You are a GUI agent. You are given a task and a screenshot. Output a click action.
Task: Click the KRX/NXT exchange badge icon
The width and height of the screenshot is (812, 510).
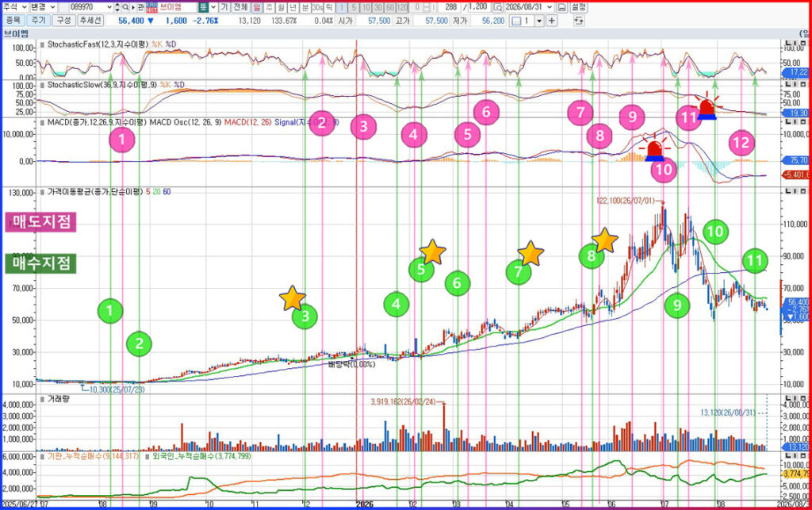click(151, 7)
